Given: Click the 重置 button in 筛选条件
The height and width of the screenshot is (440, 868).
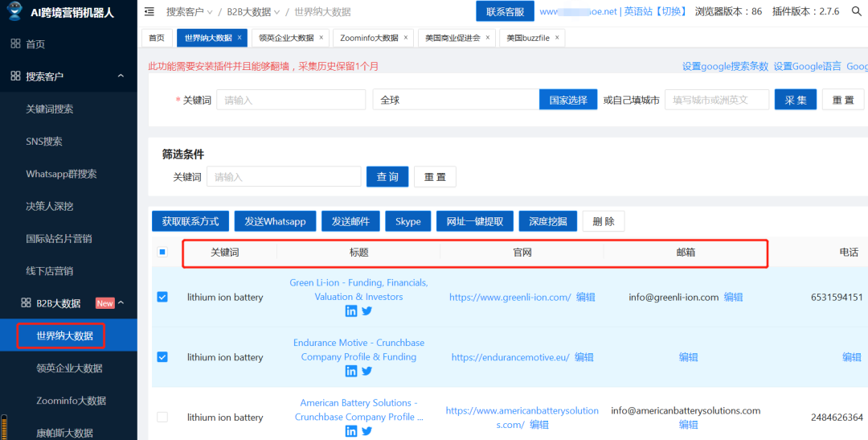Looking at the screenshot, I should [x=435, y=177].
